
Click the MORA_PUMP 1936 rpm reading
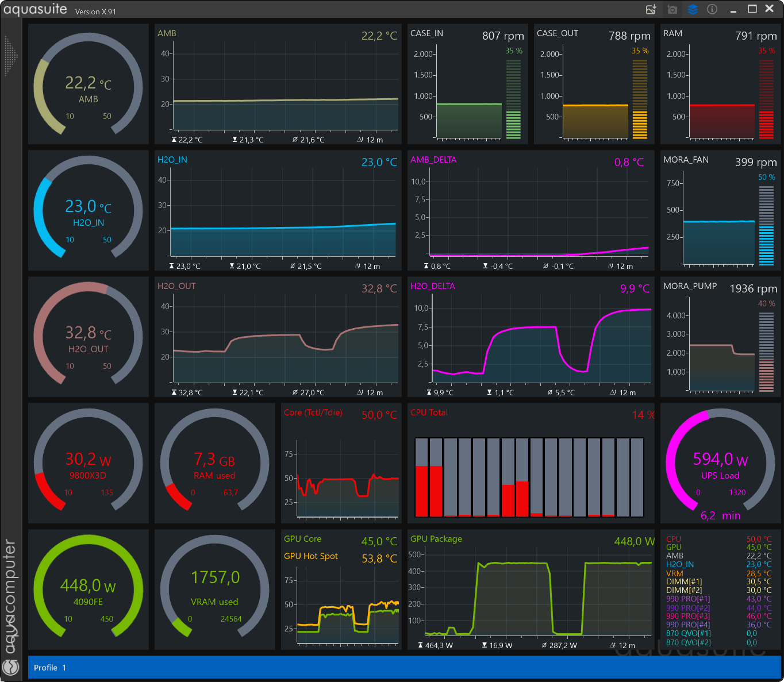coord(754,288)
